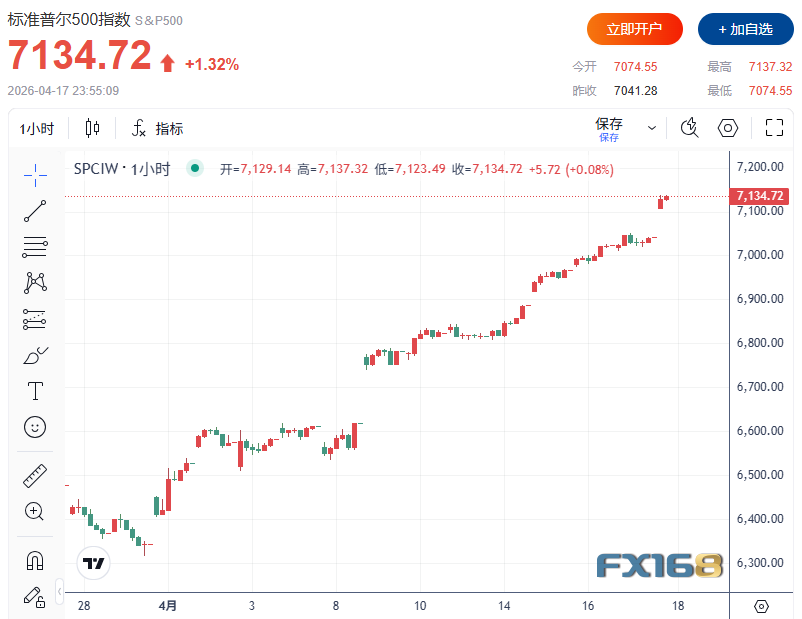Toggle magnet mode for drawings
Image resolution: width=802 pixels, height=619 pixels.
coord(35,560)
